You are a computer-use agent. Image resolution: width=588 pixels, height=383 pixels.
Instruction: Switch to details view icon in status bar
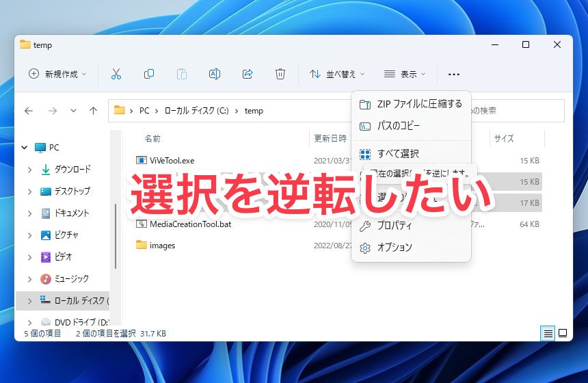click(548, 333)
